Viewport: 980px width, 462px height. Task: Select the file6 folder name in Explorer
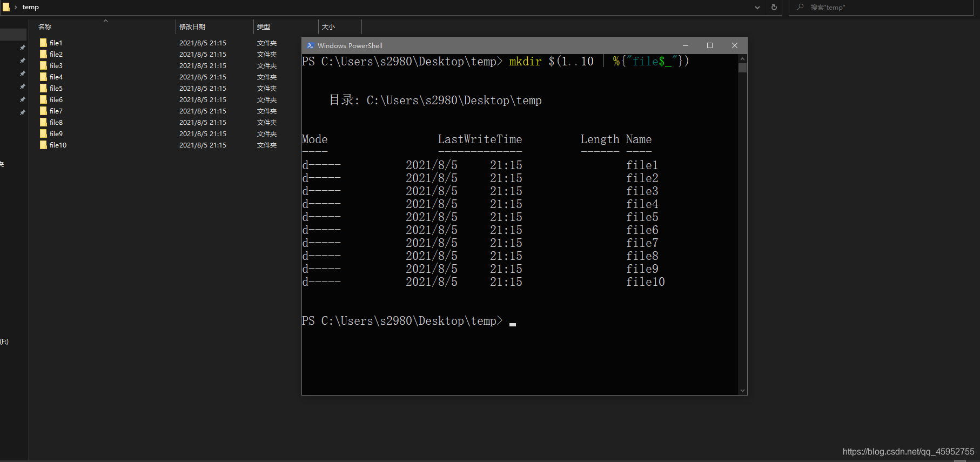56,99
